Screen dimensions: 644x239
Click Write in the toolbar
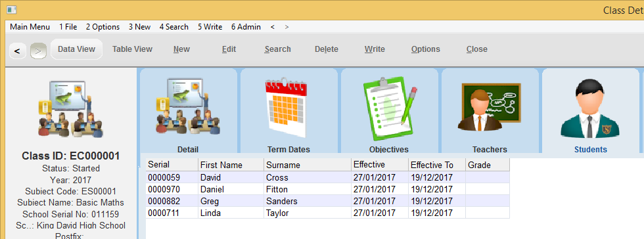(x=375, y=49)
